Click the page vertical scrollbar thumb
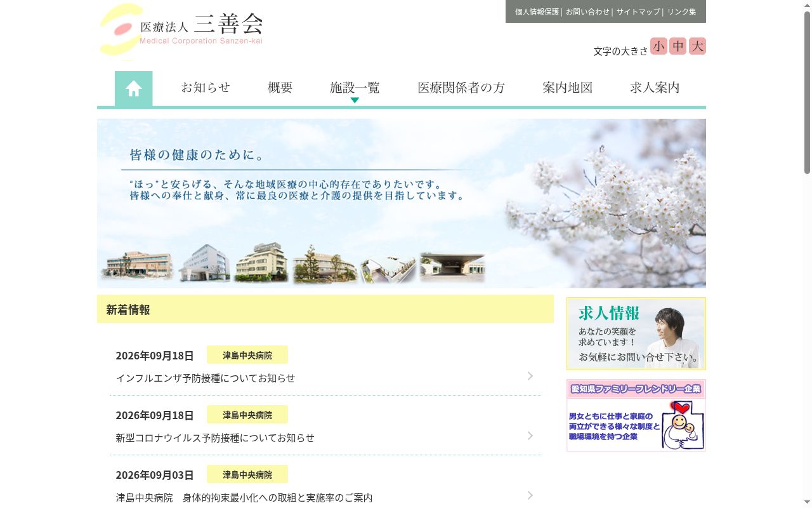 tap(807, 92)
